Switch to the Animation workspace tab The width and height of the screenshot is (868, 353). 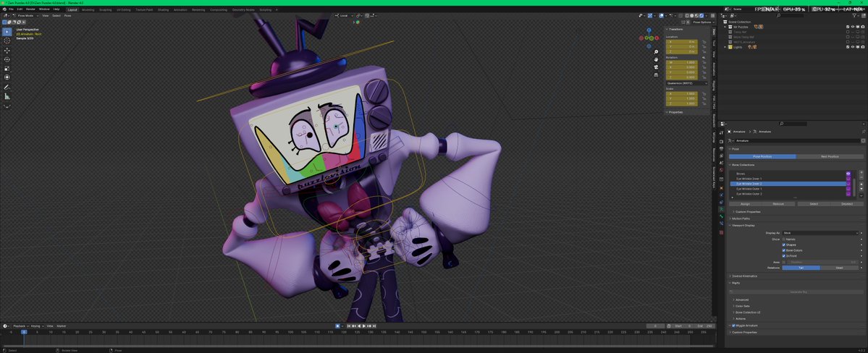[x=180, y=9]
